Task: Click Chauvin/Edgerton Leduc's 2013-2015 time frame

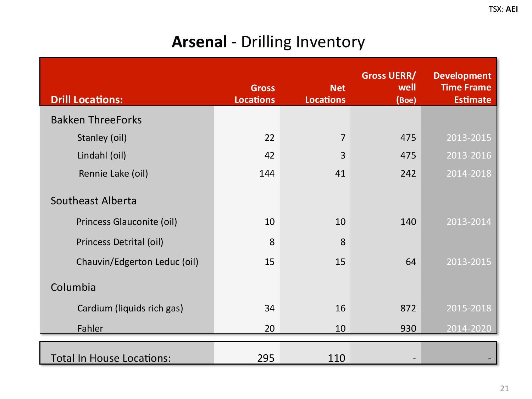Action: 469,262
